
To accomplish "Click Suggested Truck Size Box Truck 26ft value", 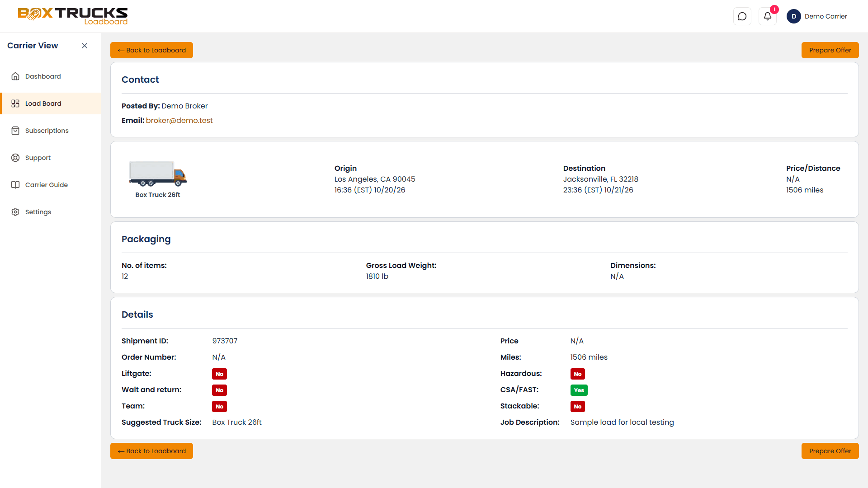I will (237, 422).
